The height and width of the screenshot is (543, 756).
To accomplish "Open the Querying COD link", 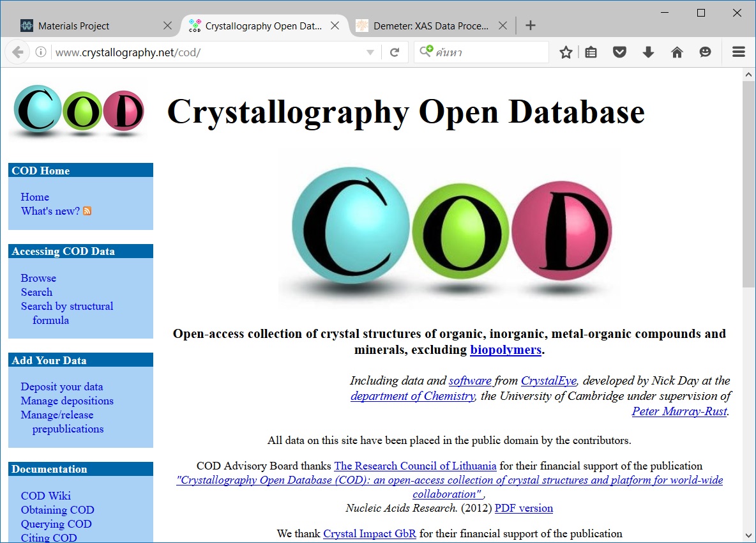I will coord(56,524).
